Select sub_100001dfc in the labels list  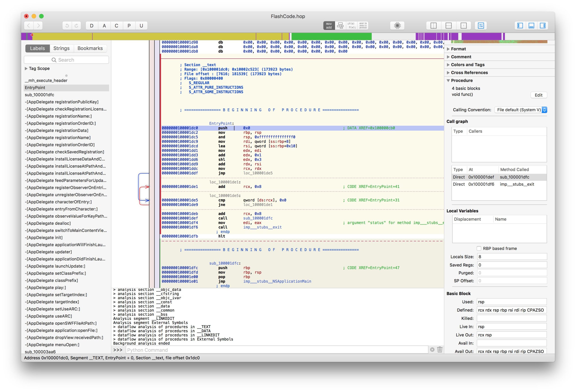tap(39, 95)
